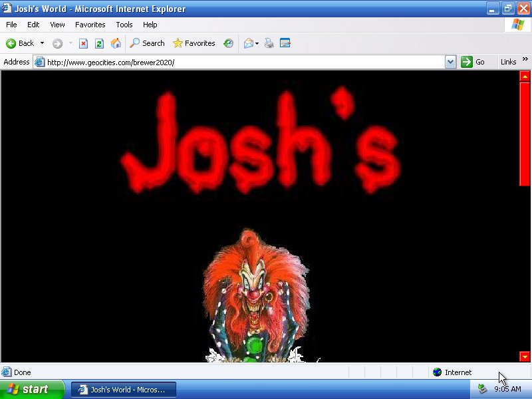Viewport: 532px width, 399px height.
Task: Refresh the page with green arrows icon
Action: 99,43
